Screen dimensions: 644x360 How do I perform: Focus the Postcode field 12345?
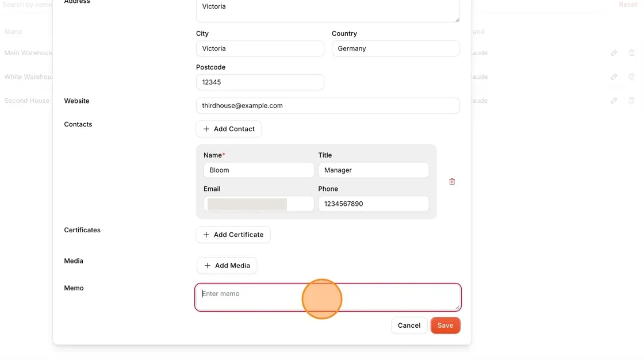[x=260, y=82]
